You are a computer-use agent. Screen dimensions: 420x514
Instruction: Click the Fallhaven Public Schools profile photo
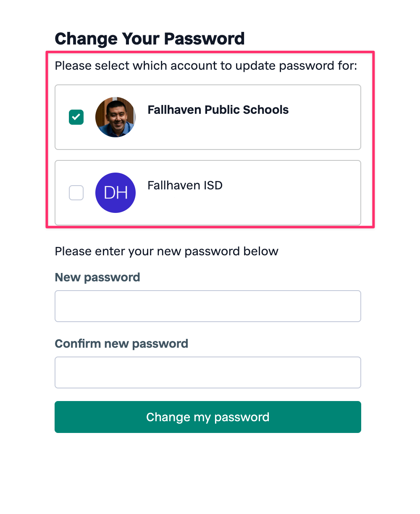tap(115, 117)
